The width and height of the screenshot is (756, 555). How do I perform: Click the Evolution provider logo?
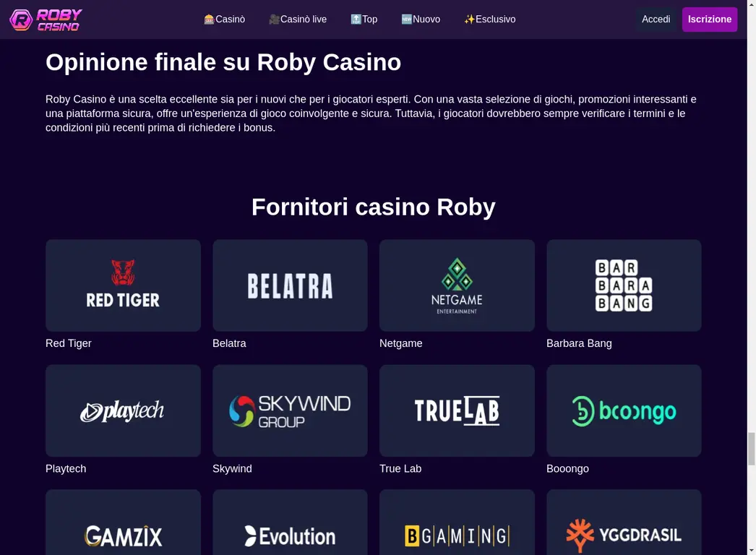[290, 536]
